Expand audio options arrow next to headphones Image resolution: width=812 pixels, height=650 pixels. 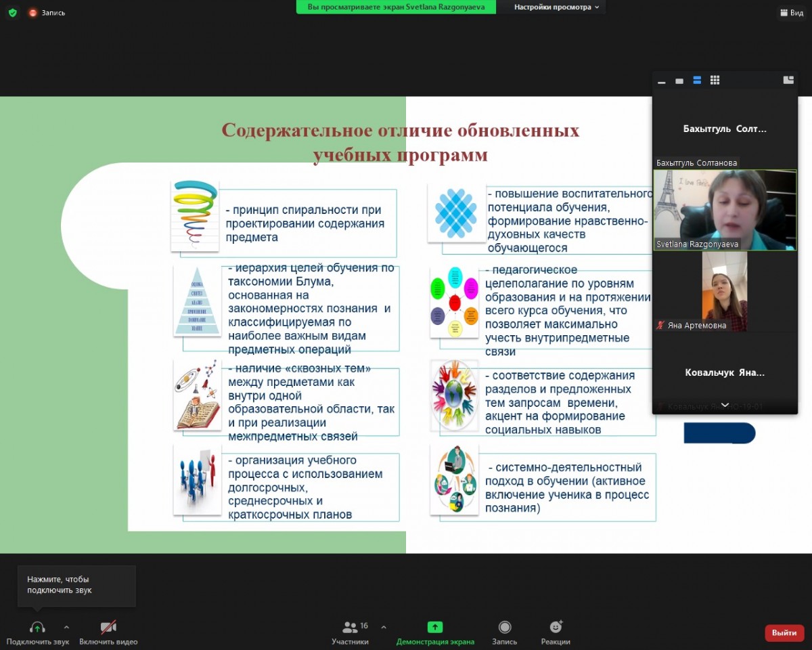coord(66,627)
